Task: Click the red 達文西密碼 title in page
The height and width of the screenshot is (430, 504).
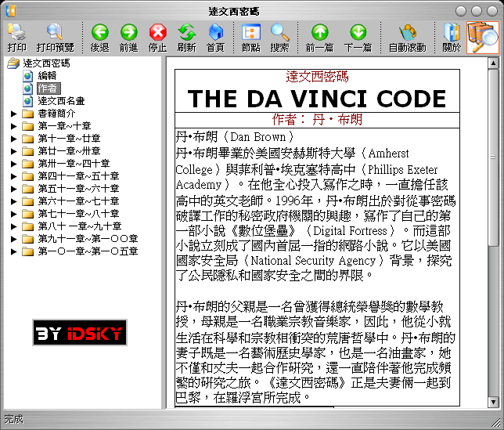Action: [x=317, y=77]
